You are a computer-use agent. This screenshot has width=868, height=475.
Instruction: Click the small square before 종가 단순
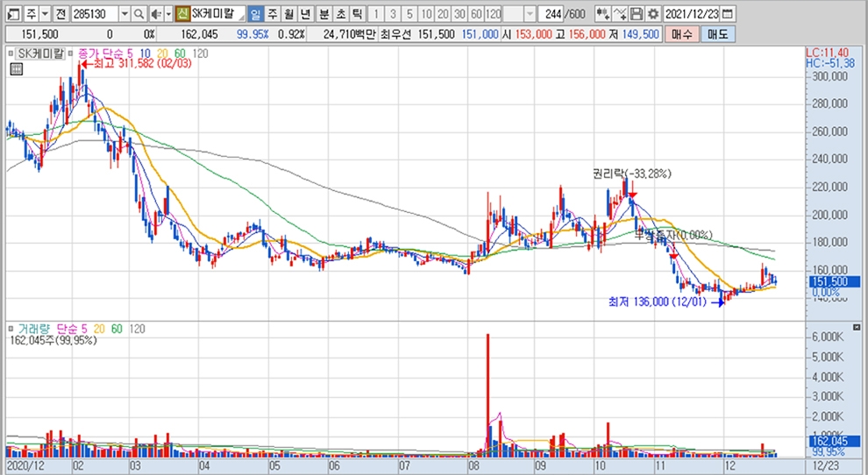[70, 53]
